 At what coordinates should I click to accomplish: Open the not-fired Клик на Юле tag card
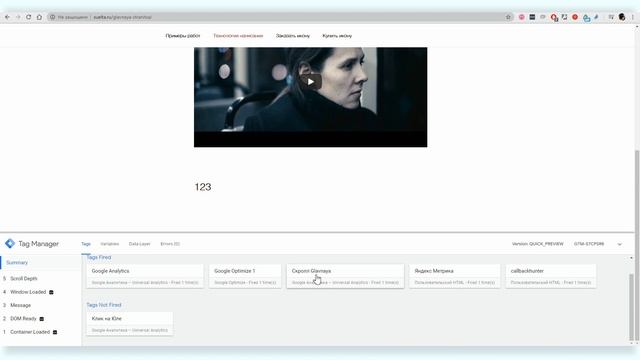(130, 324)
